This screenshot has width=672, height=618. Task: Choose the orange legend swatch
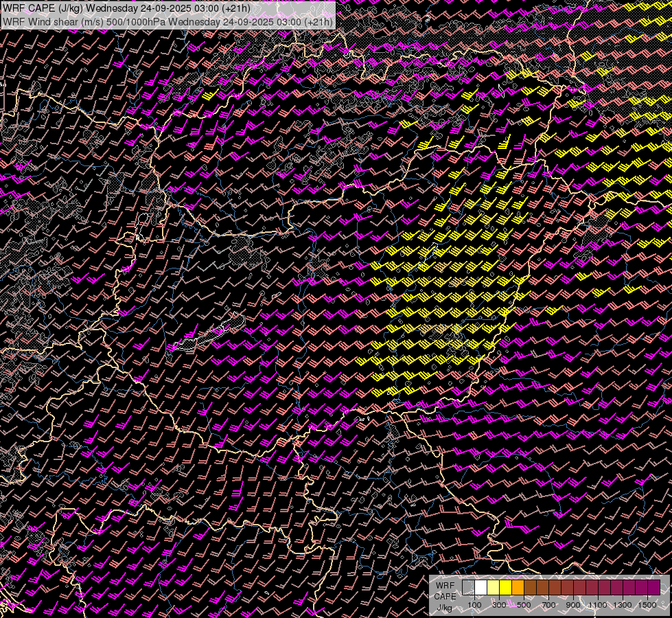pyautogui.click(x=518, y=588)
